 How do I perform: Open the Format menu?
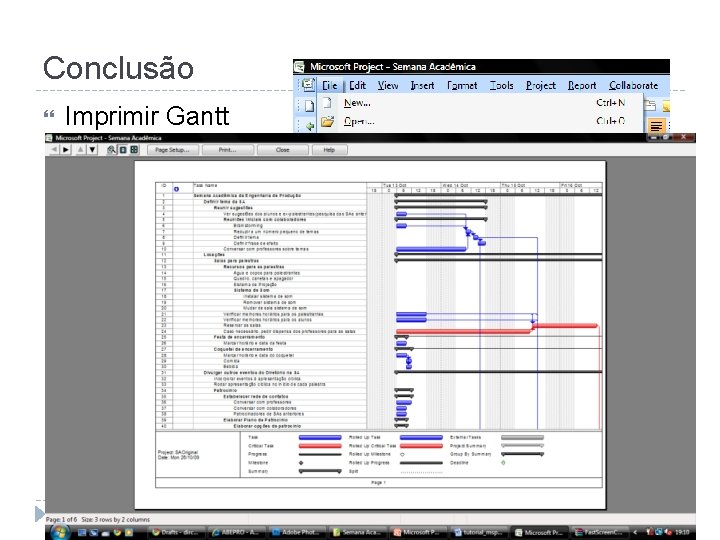(x=462, y=85)
